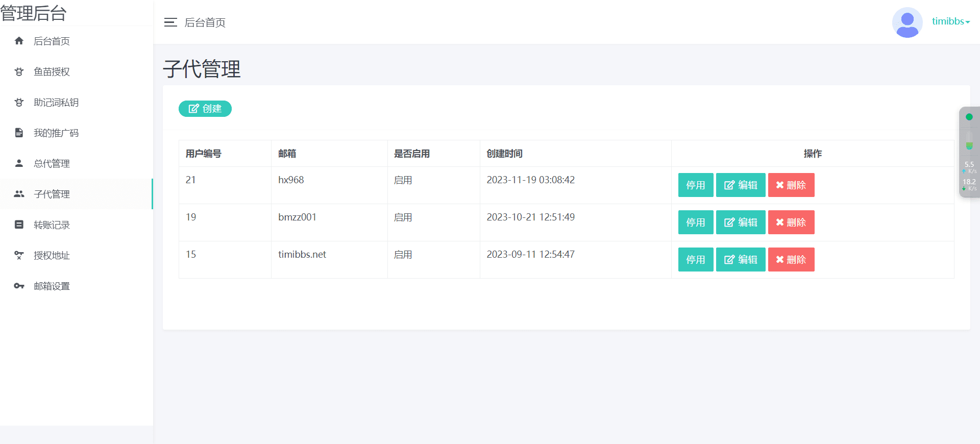Disable user bmzz001 with 停用 button
This screenshot has height=444, width=980.
click(x=695, y=222)
